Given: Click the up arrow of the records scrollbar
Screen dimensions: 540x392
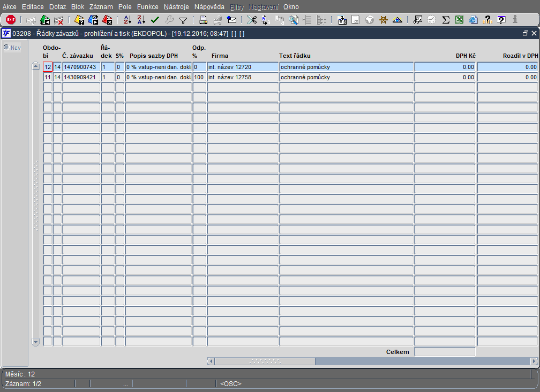Looking at the screenshot, I should [x=36, y=66].
